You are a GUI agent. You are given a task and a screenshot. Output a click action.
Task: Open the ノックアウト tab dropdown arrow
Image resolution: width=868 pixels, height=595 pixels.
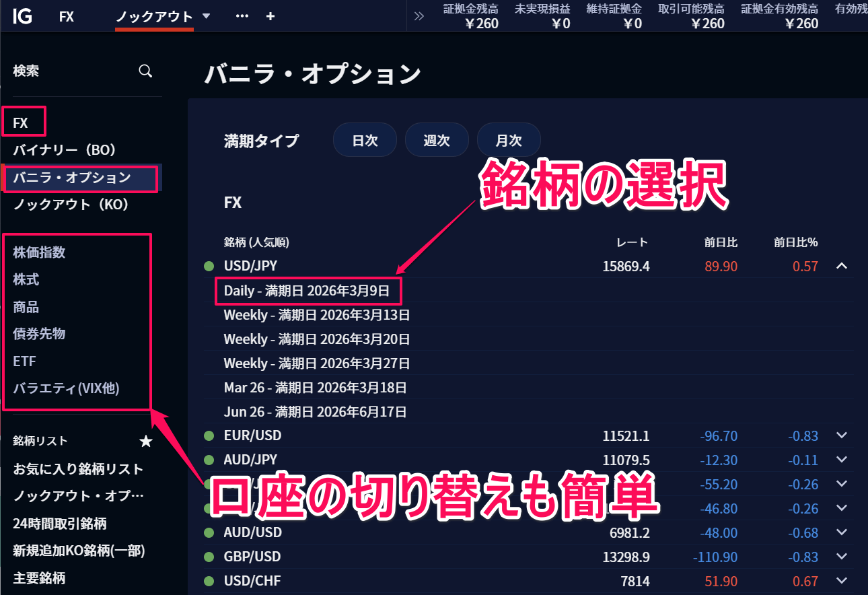click(206, 15)
